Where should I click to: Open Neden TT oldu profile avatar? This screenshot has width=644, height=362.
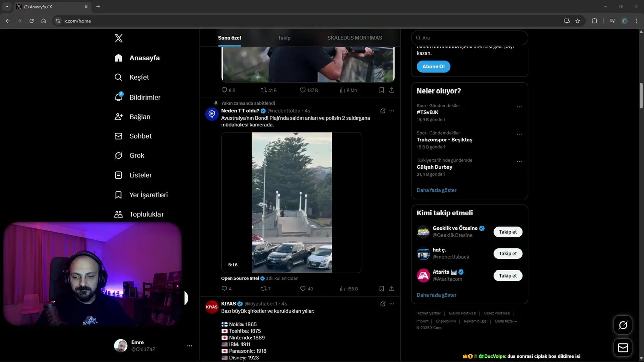(212, 114)
